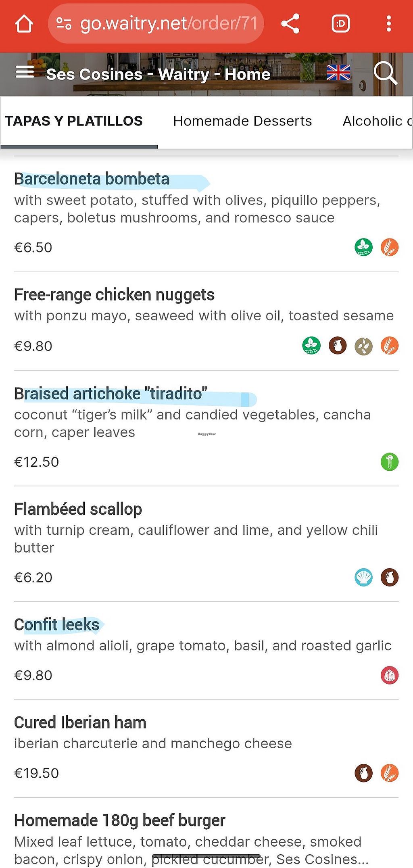
Task: Open the Homemade 180g beef burger item
Action: coord(119,821)
